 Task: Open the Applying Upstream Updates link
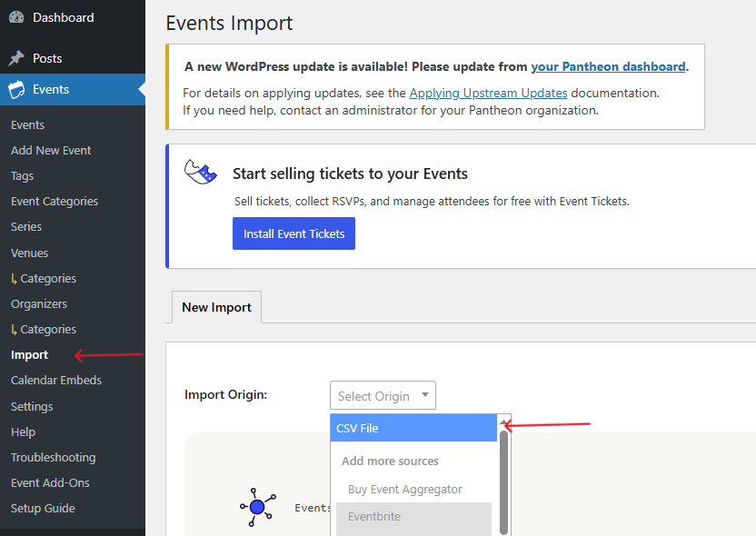[x=488, y=93]
